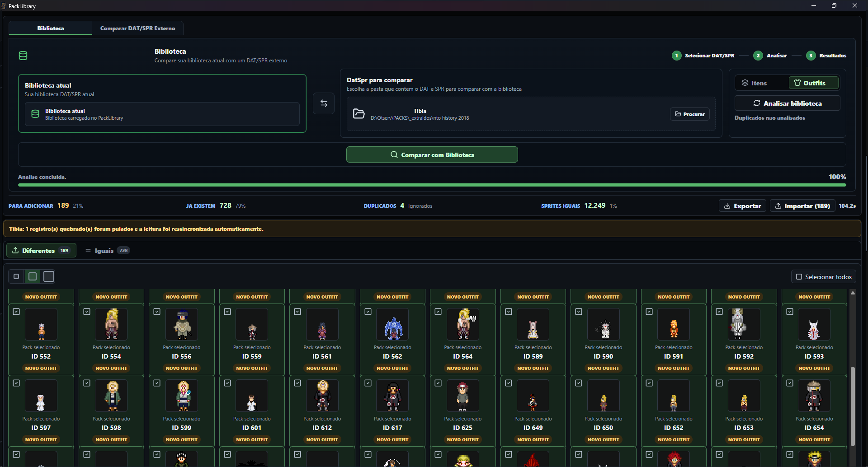Click the step 2 circle Analisar
This screenshot has width=868, height=467.
pos(758,56)
